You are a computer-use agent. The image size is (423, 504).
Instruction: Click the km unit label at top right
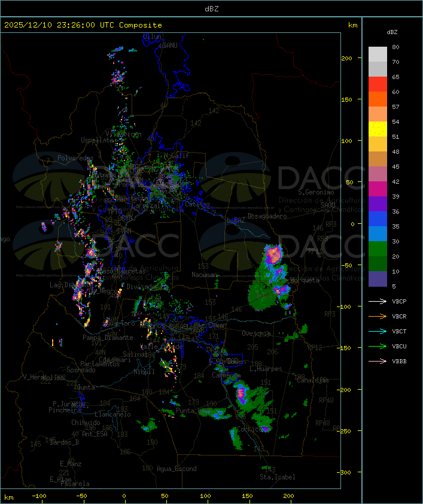pyautogui.click(x=352, y=25)
